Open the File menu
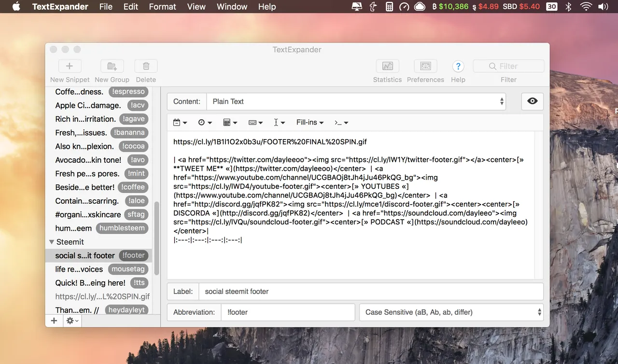The width and height of the screenshot is (618, 364). (106, 7)
